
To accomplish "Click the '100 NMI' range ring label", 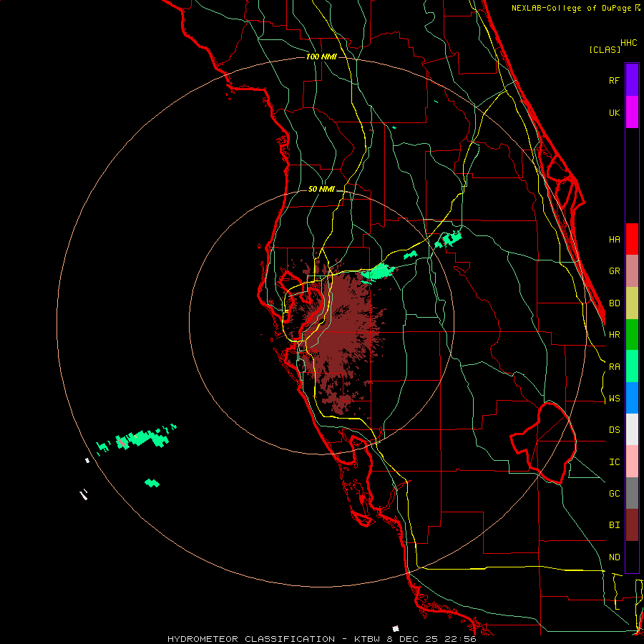I will coord(321,57).
